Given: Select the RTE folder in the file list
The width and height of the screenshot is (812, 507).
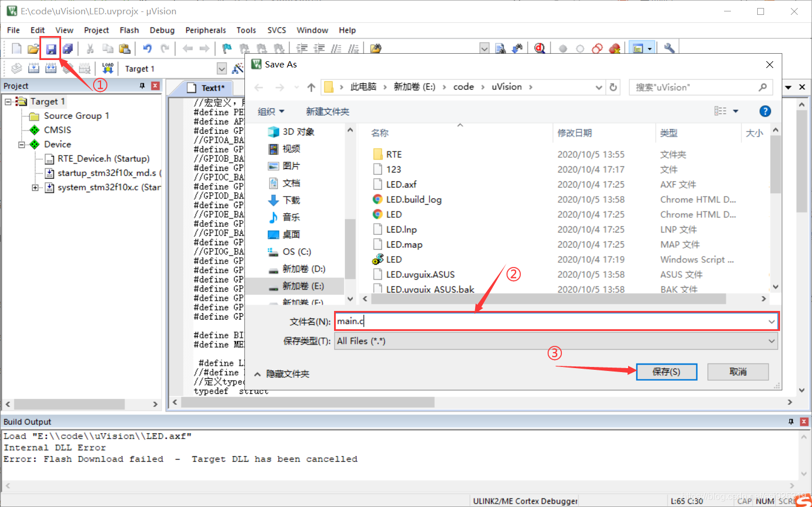Looking at the screenshot, I should (393, 154).
